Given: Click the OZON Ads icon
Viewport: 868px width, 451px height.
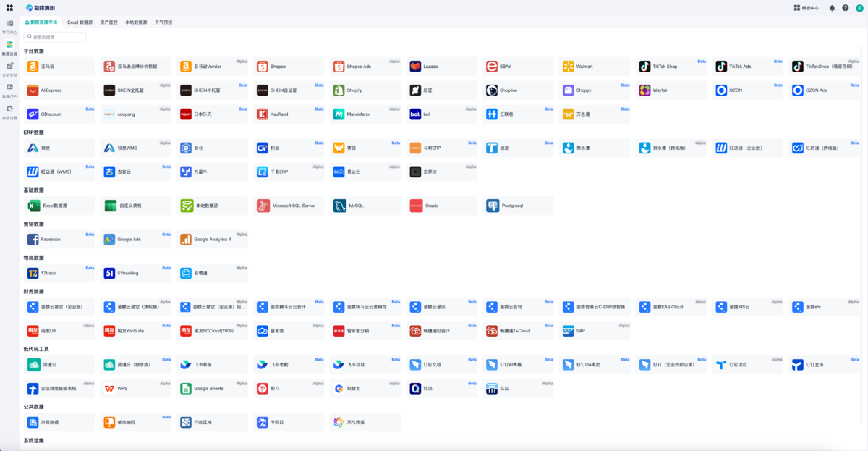Looking at the screenshot, I should click(x=798, y=90).
